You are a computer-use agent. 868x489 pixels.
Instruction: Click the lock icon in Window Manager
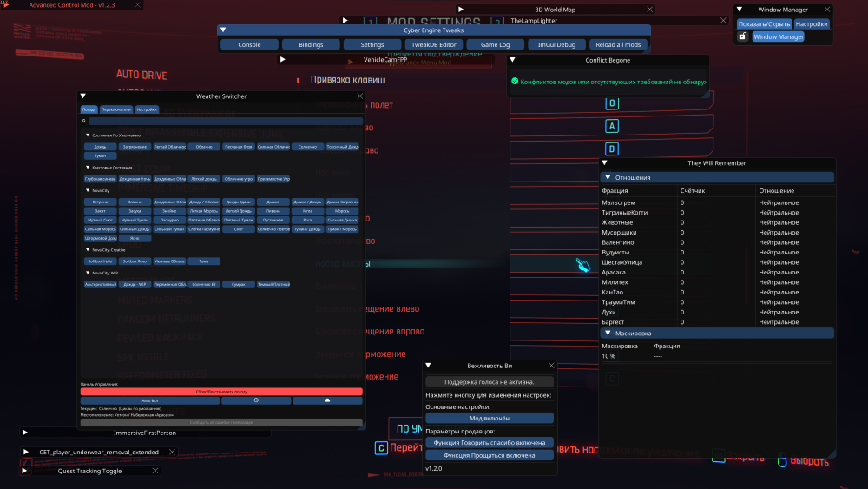coord(743,36)
